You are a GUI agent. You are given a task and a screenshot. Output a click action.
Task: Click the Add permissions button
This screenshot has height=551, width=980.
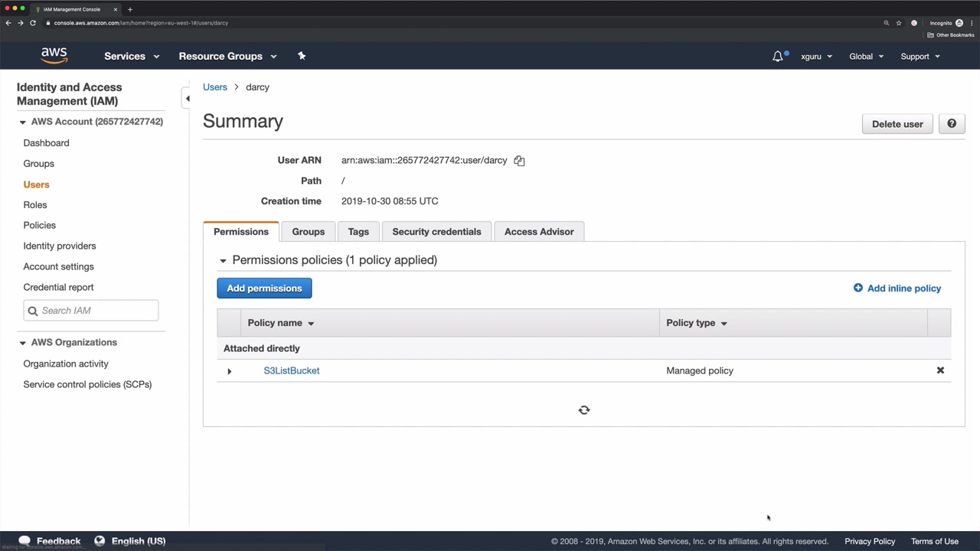tap(264, 289)
